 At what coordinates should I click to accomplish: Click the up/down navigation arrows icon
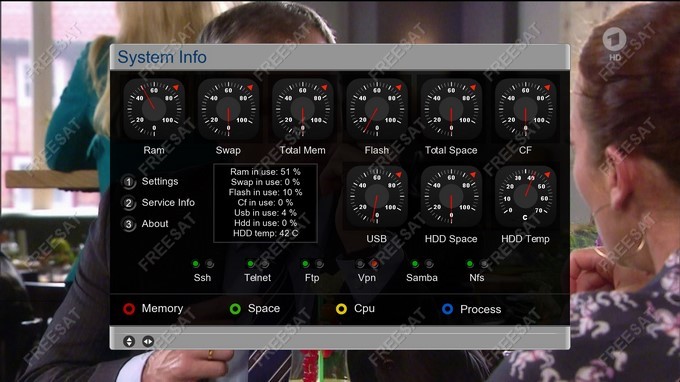click(x=129, y=341)
